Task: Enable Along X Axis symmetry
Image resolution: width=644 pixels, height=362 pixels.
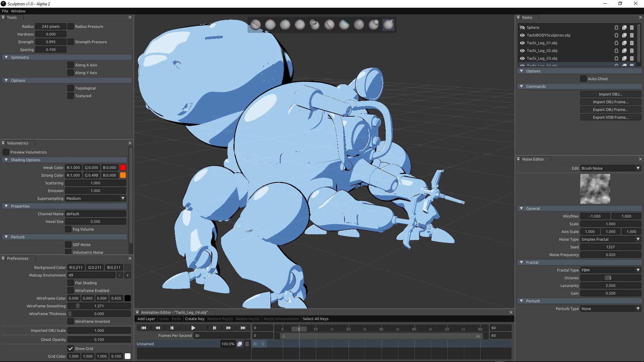Action: pyautogui.click(x=70, y=65)
